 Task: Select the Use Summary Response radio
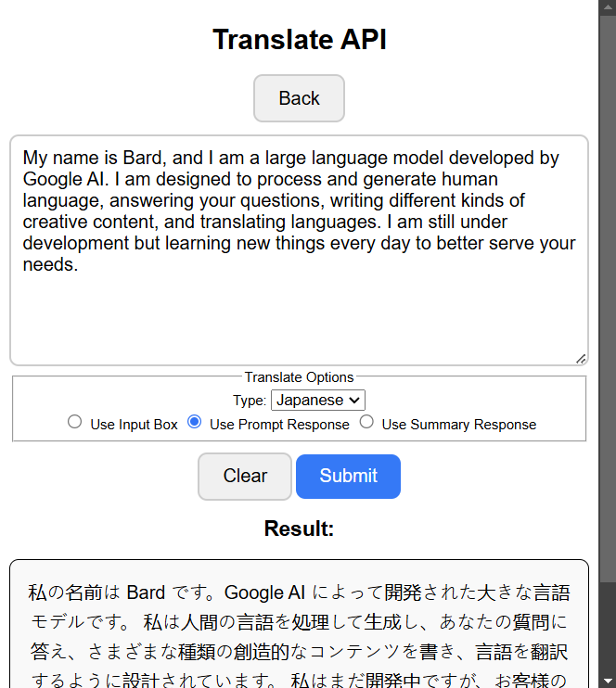(366, 422)
